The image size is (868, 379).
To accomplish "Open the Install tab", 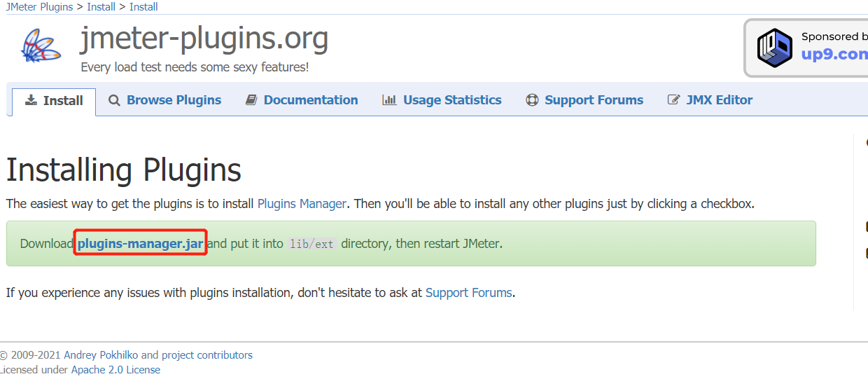I will 54,101.
